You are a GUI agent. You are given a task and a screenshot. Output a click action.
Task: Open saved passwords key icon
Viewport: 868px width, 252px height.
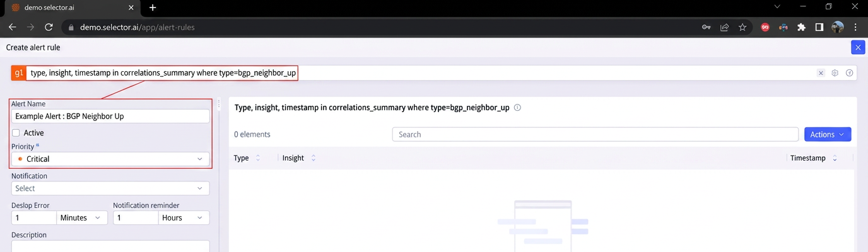point(707,28)
